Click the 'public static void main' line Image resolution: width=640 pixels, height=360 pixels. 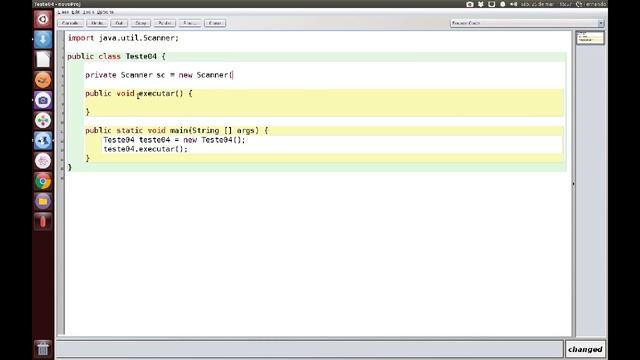177,131
